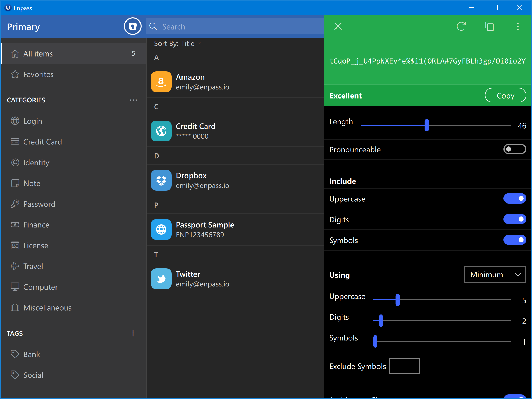Select the Social tag
The image size is (532, 399).
pyautogui.click(x=73, y=375)
